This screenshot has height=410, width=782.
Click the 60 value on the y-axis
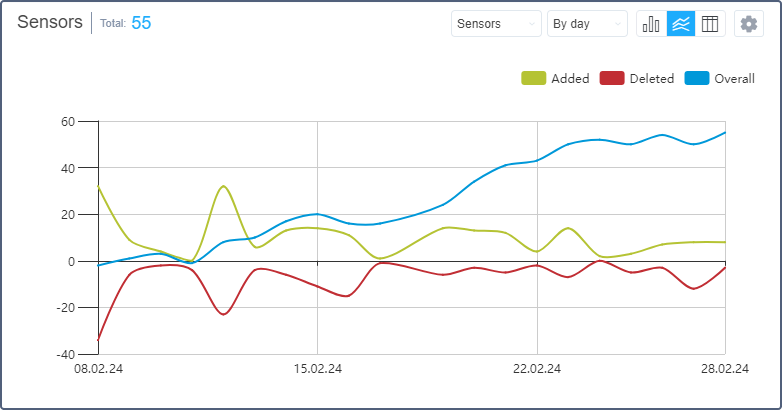[x=68, y=121]
